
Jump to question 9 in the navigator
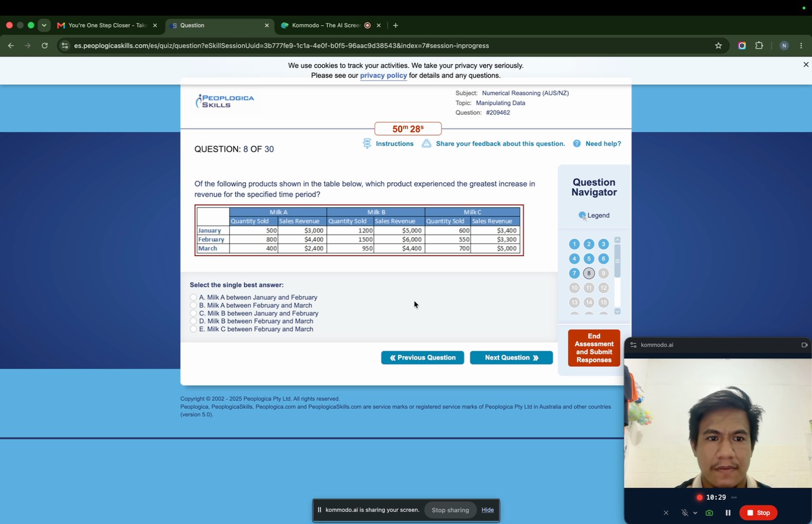(x=603, y=273)
